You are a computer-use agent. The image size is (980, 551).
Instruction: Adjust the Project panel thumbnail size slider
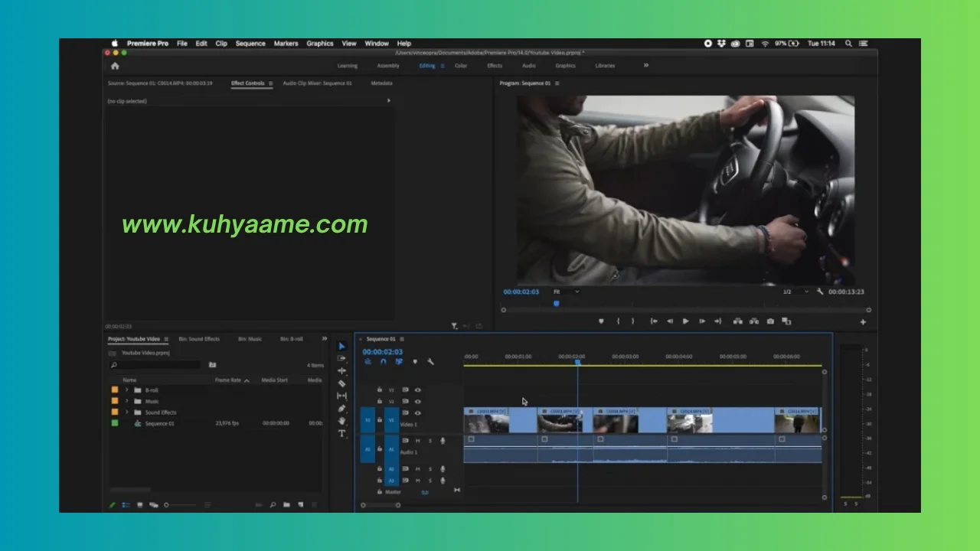180,505
